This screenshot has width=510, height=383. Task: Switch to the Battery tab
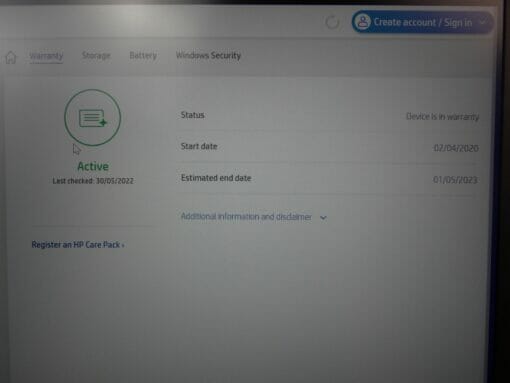click(143, 56)
